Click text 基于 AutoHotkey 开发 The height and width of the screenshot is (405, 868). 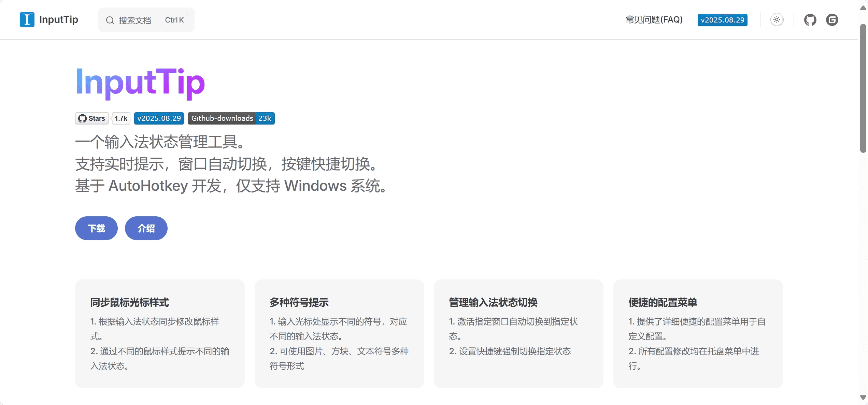[148, 186]
